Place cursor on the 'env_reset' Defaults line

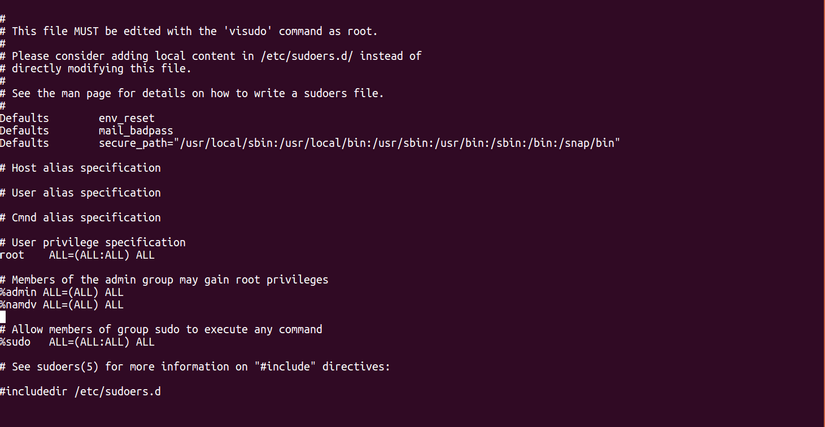[126, 118]
